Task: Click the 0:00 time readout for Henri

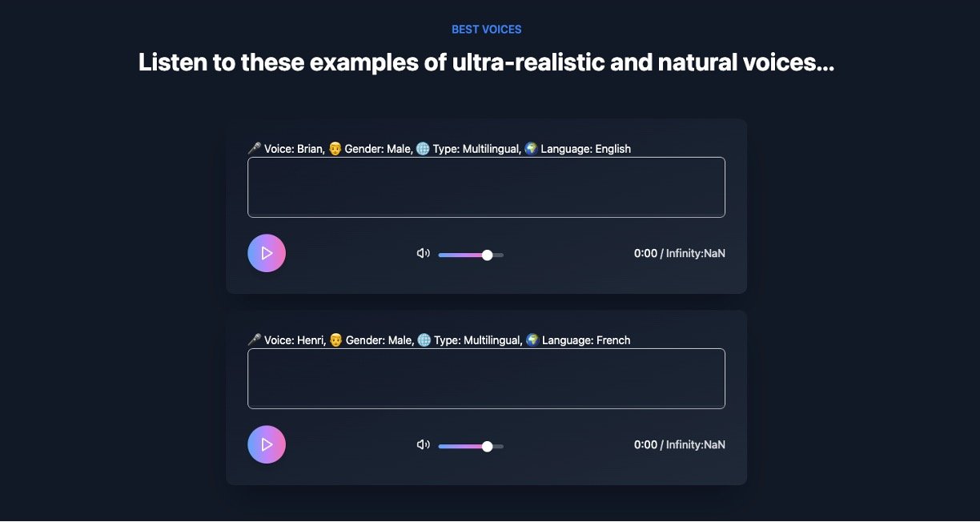Action: pos(645,445)
